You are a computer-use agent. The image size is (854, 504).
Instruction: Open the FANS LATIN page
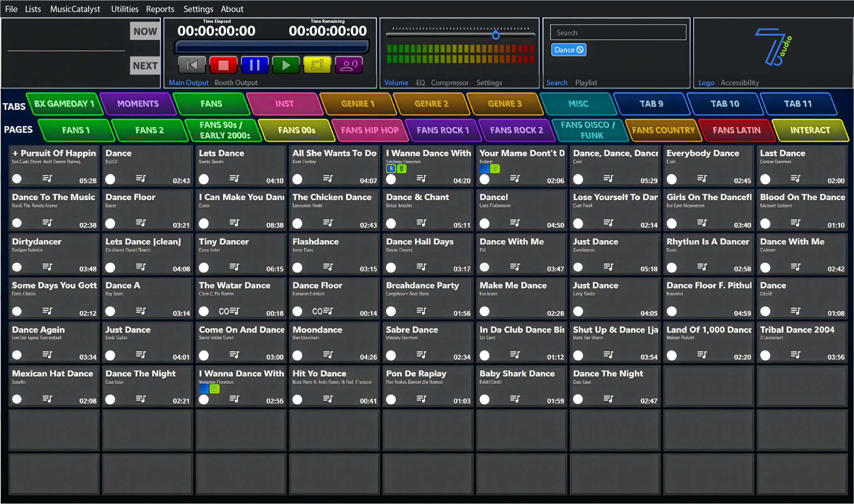736,130
